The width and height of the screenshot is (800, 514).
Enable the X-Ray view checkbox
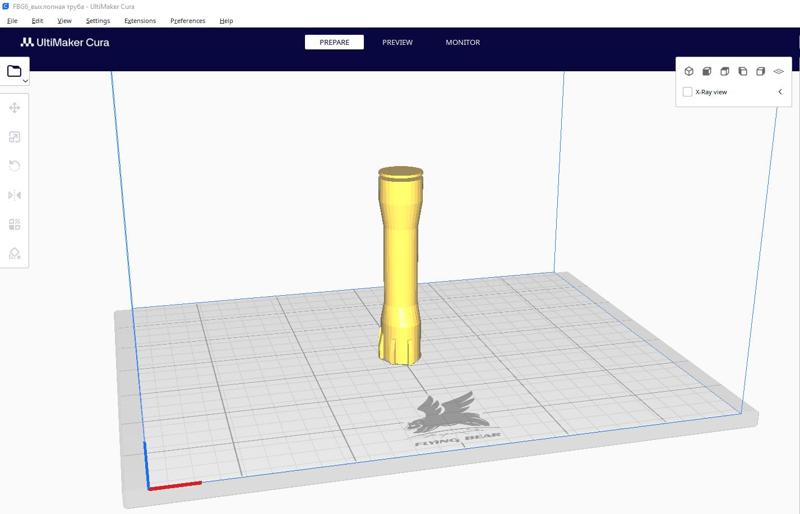coord(687,92)
